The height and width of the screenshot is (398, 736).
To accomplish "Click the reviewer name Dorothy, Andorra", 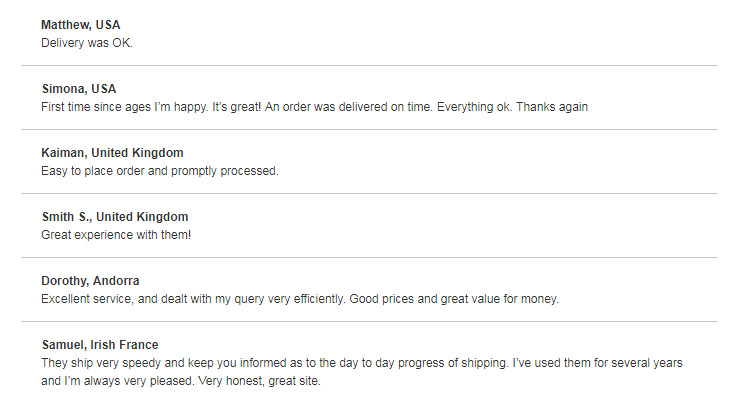I will click(x=90, y=281).
